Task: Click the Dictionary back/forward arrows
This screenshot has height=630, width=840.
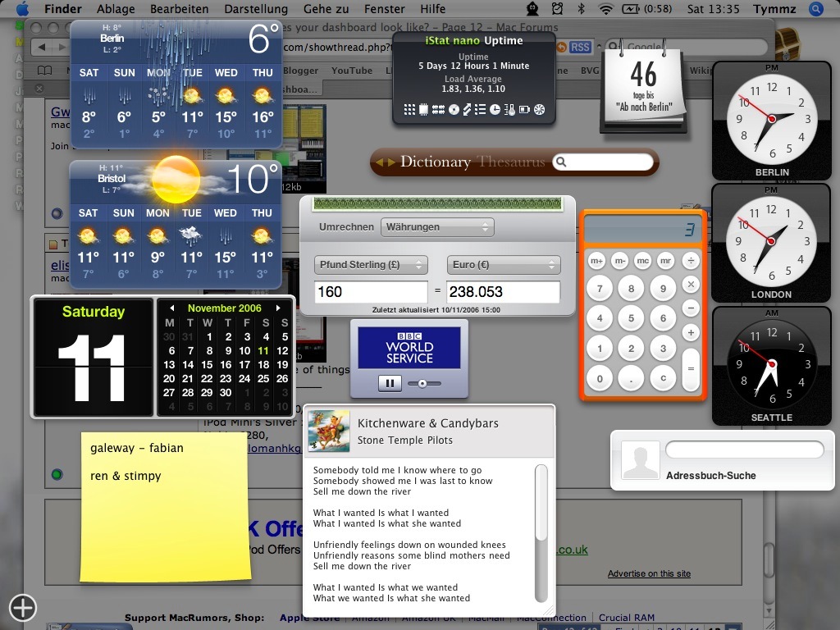Action: click(x=385, y=162)
